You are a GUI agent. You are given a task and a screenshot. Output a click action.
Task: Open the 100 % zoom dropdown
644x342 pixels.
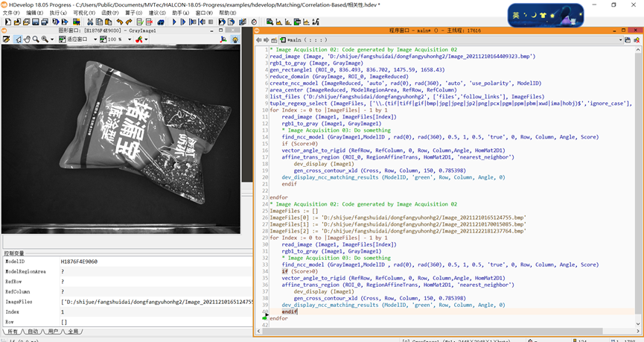(130, 39)
